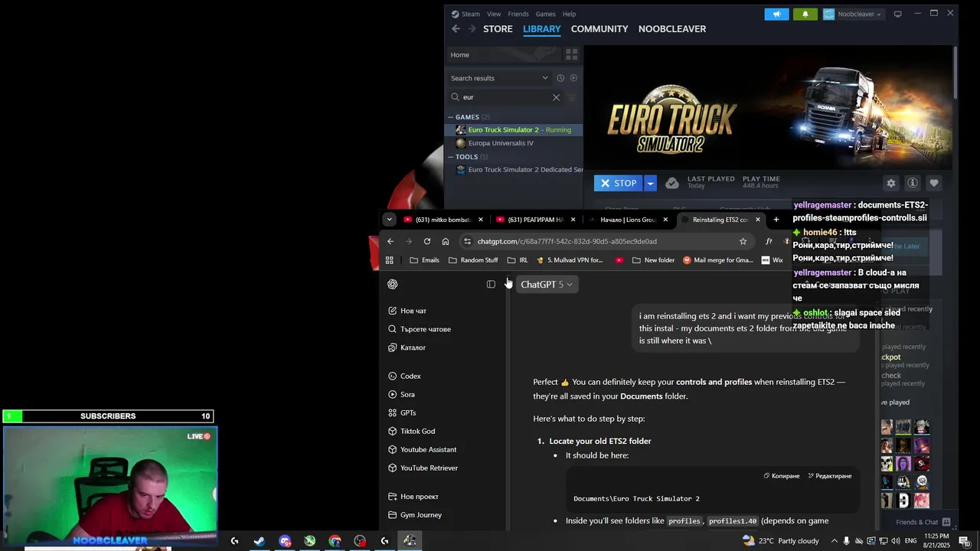Add Euro Truck Simulator 2 to favorites heart
The height and width of the screenshot is (551, 980).
coord(934,183)
